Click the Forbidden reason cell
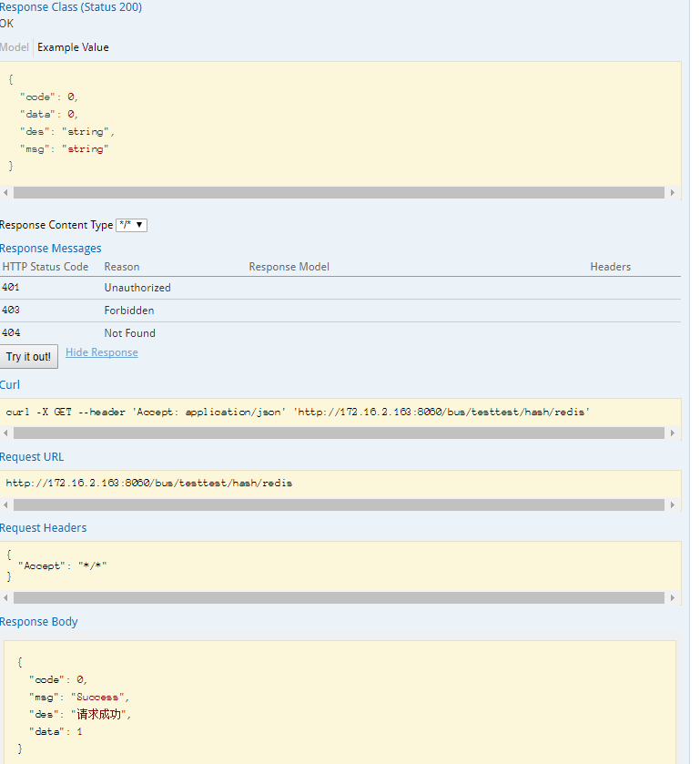Viewport: 700px width, 764px height. coord(129,311)
